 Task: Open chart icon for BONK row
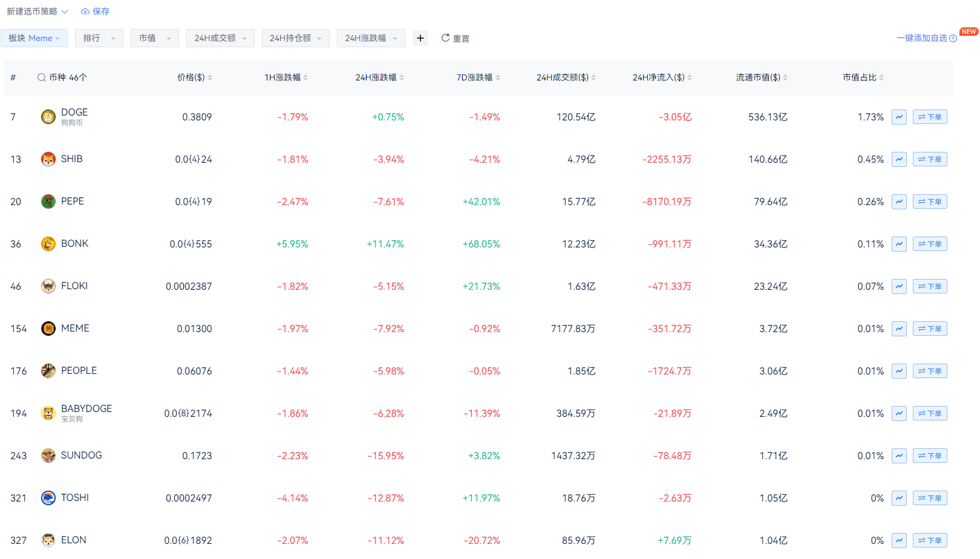[899, 244]
